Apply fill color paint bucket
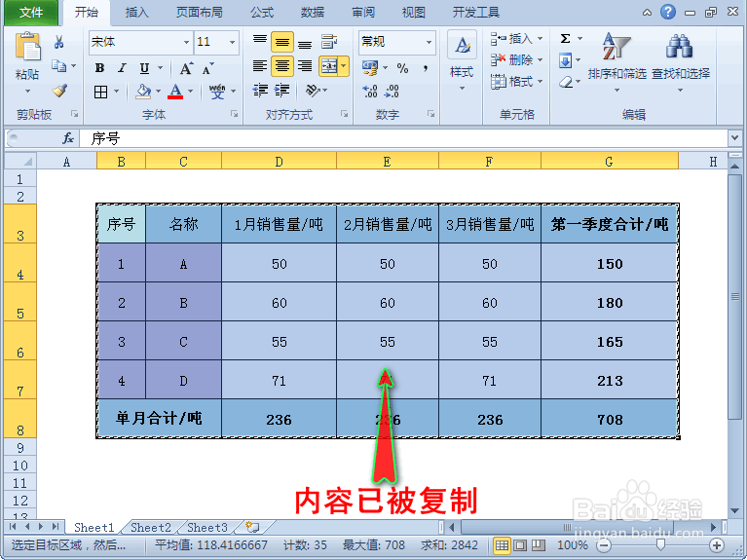The width and height of the screenshot is (747, 560). click(x=143, y=91)
